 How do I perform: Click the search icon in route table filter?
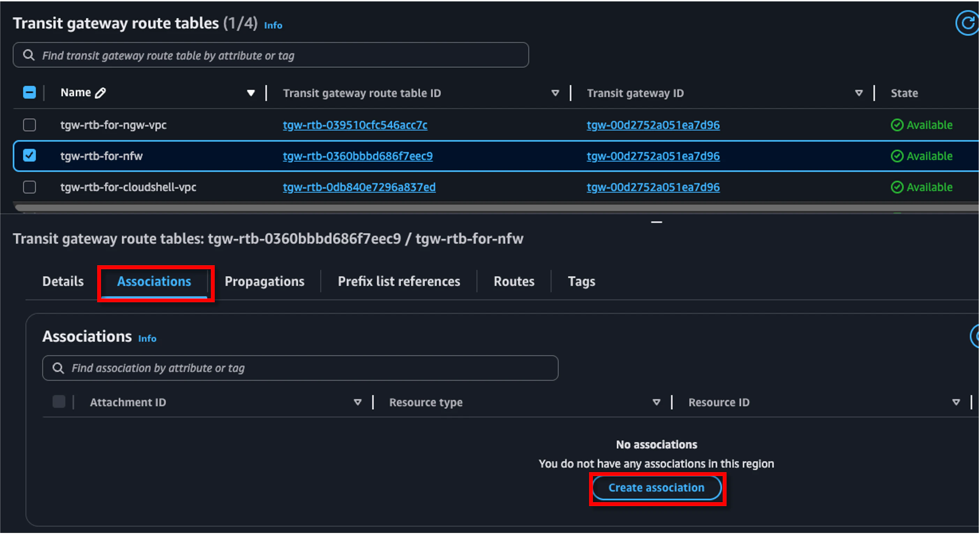coord(29,55)
